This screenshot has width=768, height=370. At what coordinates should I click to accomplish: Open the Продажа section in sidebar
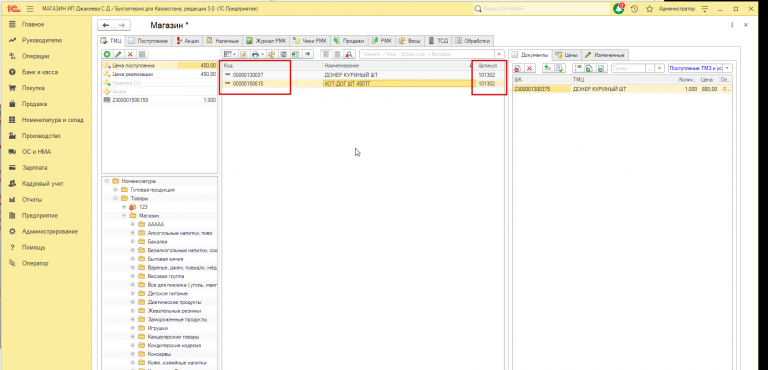pos(34,104)
